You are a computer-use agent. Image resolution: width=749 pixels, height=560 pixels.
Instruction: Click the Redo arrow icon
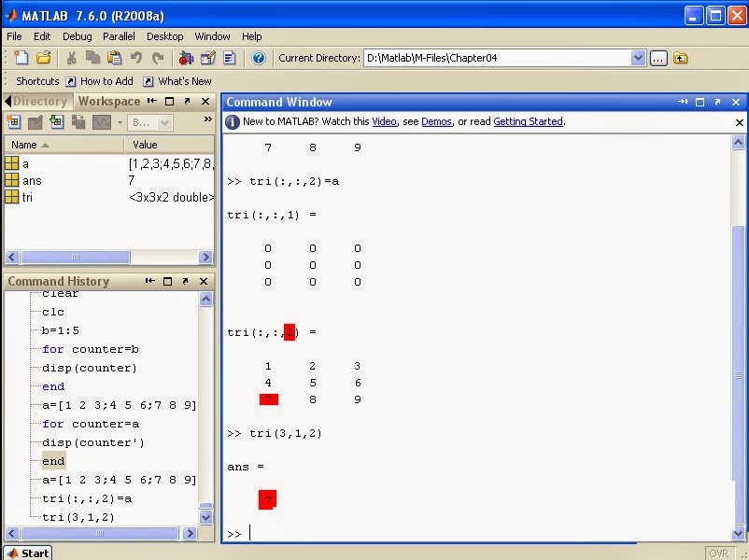pyautogui.click(x=158, y=58)
